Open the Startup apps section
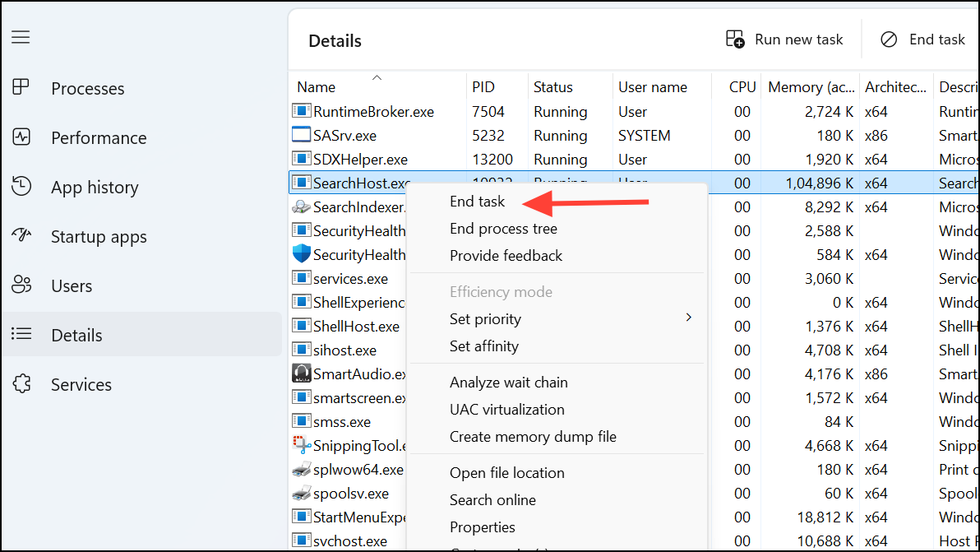This screenshot has width=980, height=552. [x=99, y=236]
